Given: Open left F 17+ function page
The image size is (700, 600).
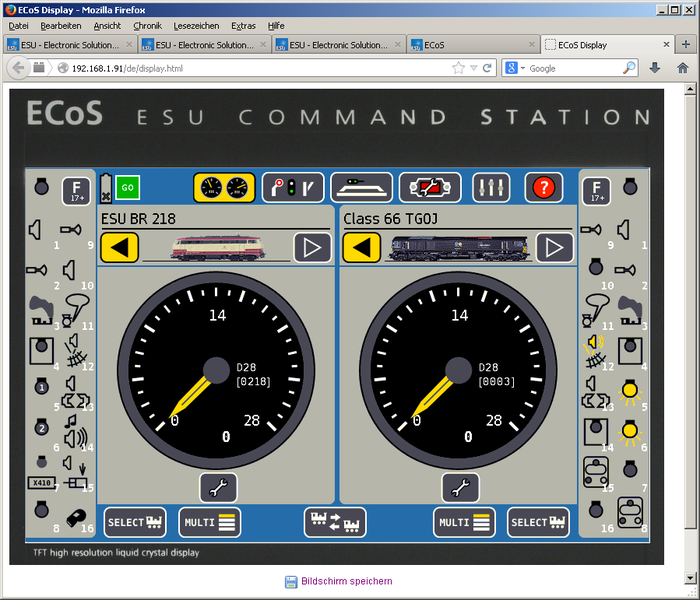Looking at the screenshot, I should pyautogui.click(x=76, y=191).
